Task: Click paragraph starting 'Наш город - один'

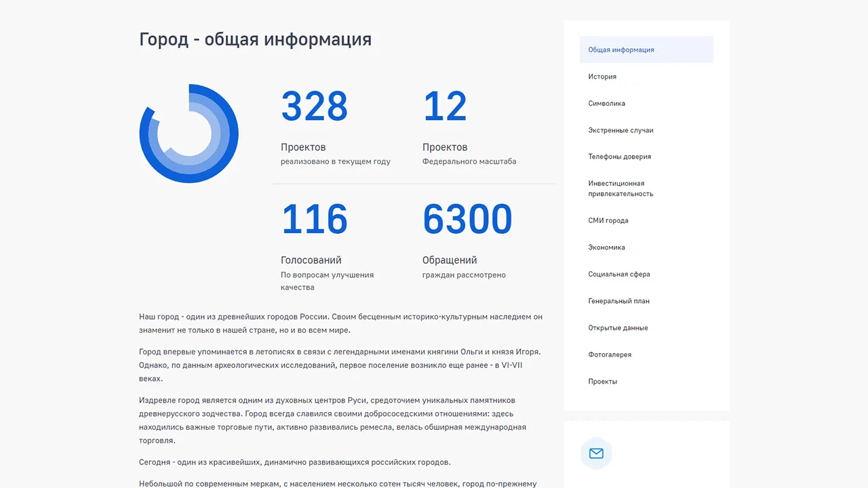Action: [x=340, y=323]
